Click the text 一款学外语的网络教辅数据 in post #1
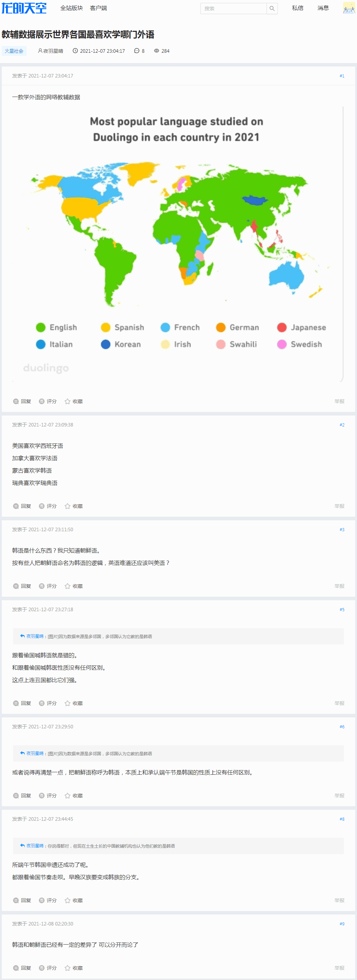 click(x=46, y=97)
